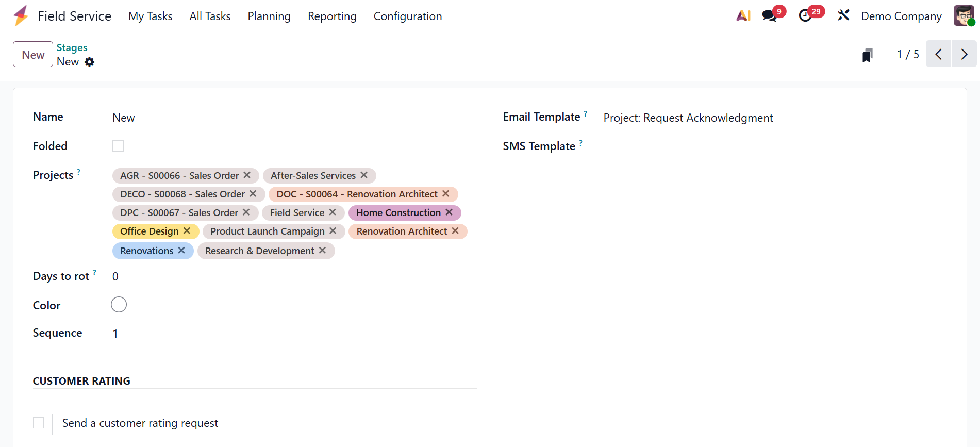This screenshot has width=980, height=447.
Task: Remove the Office Design project tag
Action: click(x=187, y=231)
